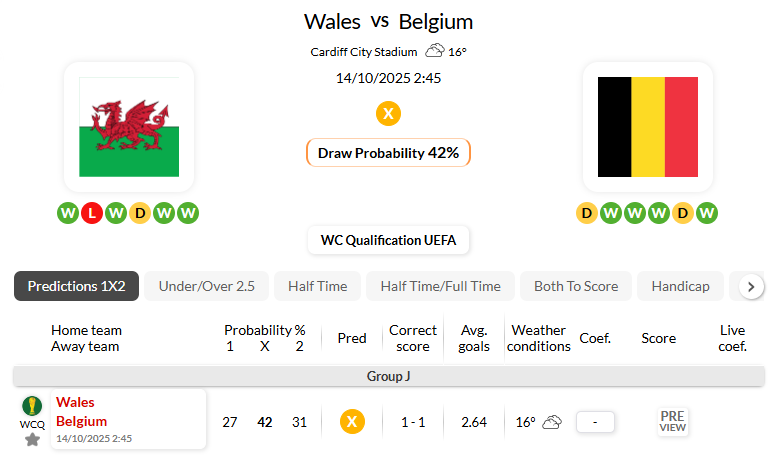
Task: Select the Predictions 1X2 tab
Action: [x=76, y=286]
